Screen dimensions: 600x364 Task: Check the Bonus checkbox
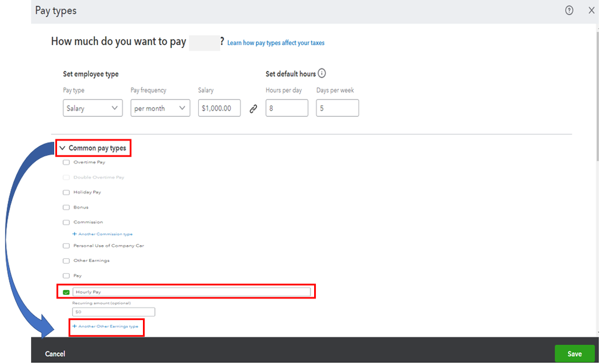(66, 207)
